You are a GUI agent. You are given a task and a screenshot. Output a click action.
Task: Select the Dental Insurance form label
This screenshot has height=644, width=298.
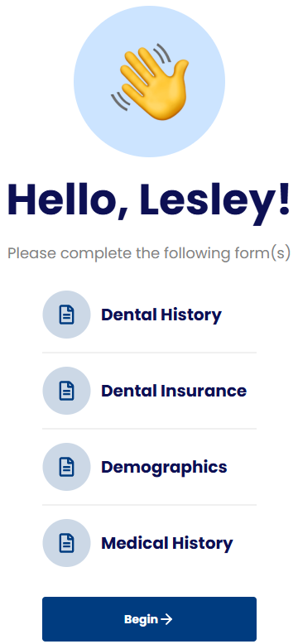click(174, 391)
